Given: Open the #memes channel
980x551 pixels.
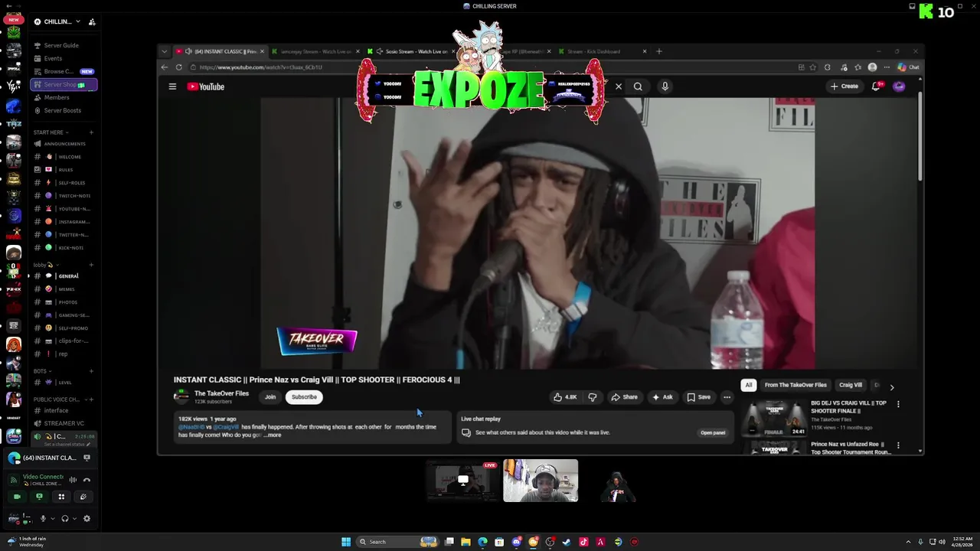Looking at the screenshot, I should pyautogui.click(x=64, y=289).
